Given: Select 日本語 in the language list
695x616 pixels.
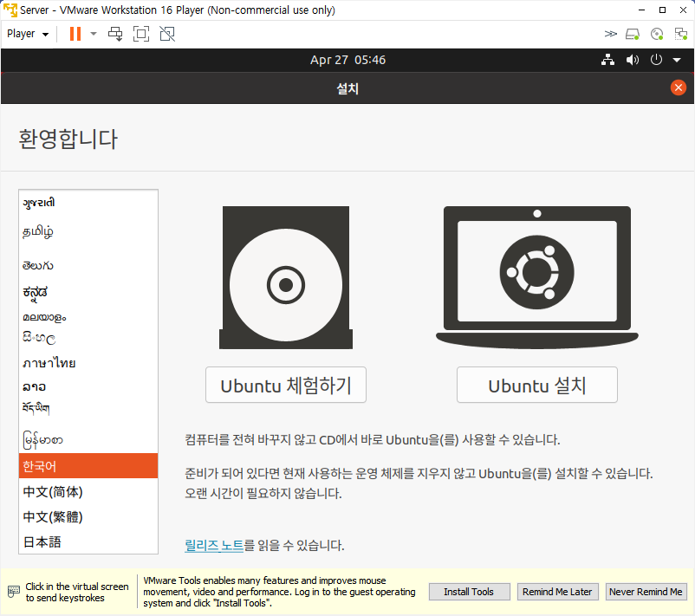Looking at the screenshot, I should click(x=88, y=541).
